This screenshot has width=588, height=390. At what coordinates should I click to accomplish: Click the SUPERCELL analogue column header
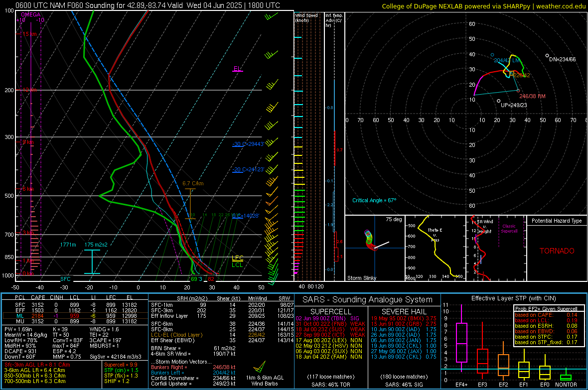click(x=331, y=312)
